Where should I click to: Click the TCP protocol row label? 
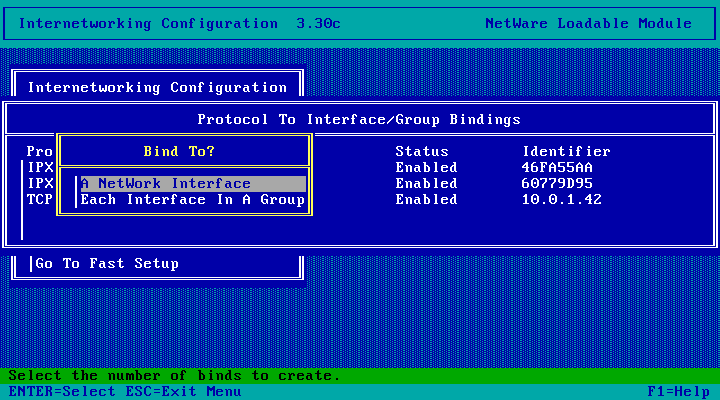pyautogui.click(x=39, y=200)
